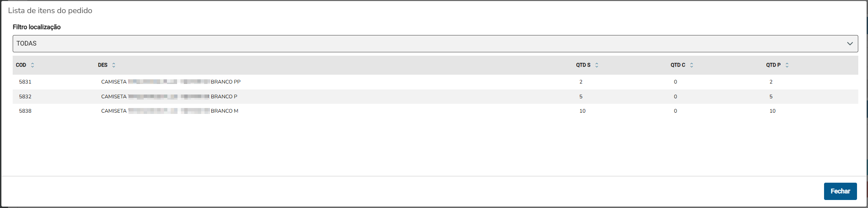The height and width of the screenshot is (208, 868).
Task: Click the QTD P header text
Action: 773,65
